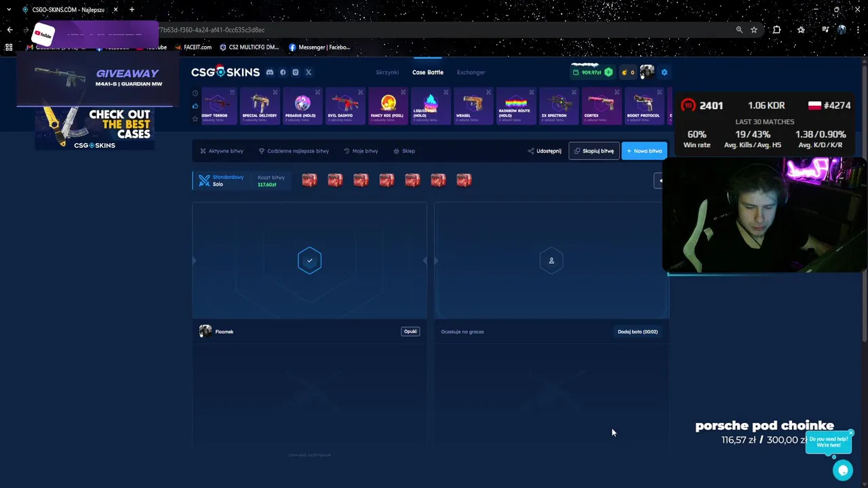This screenshot has width=868, height=488.
Task: Open the Instagram icon in the header
Action: [296, 72]
